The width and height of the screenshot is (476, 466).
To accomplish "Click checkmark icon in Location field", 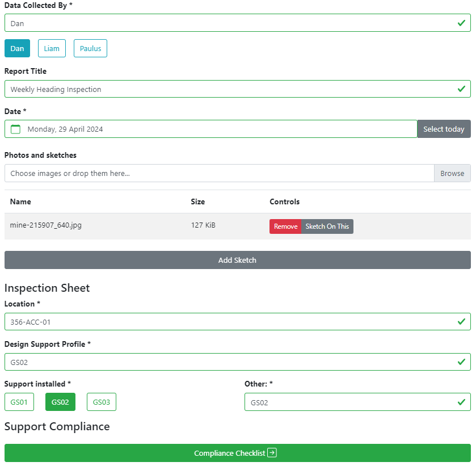I will (461, 322).
